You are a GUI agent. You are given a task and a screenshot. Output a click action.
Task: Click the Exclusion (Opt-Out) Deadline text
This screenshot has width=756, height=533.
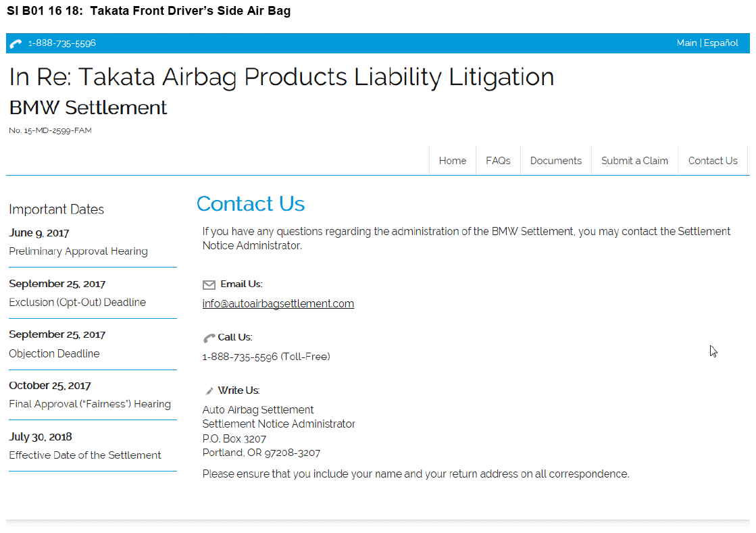77,303
